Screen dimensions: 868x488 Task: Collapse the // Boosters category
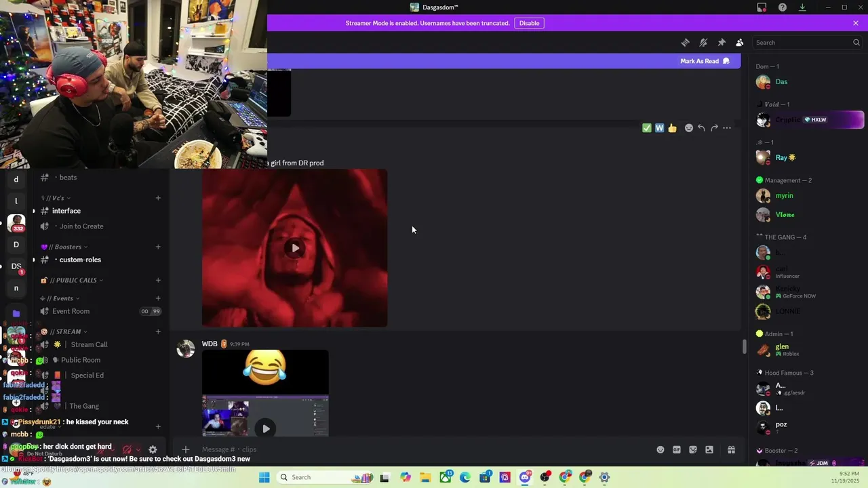[64, 247]
